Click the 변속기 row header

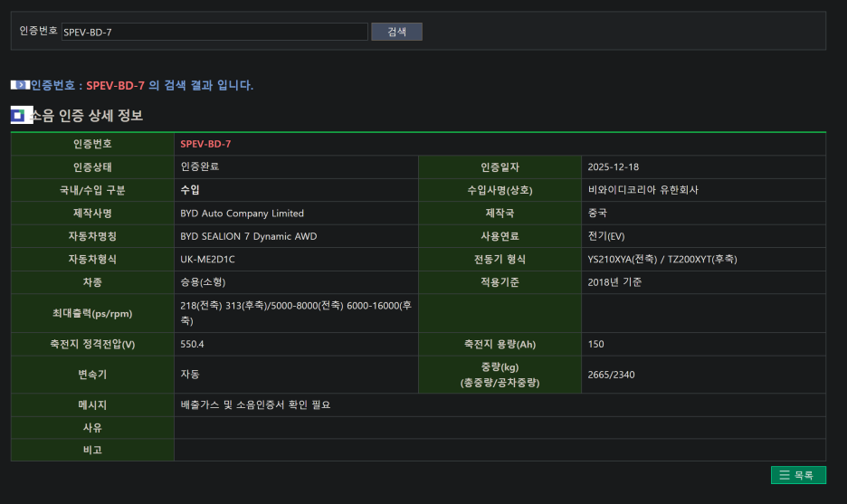pos(92,375)
